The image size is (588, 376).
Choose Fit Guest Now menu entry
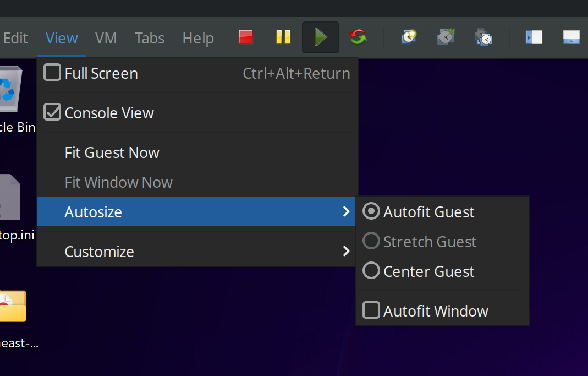click(112, 152)
